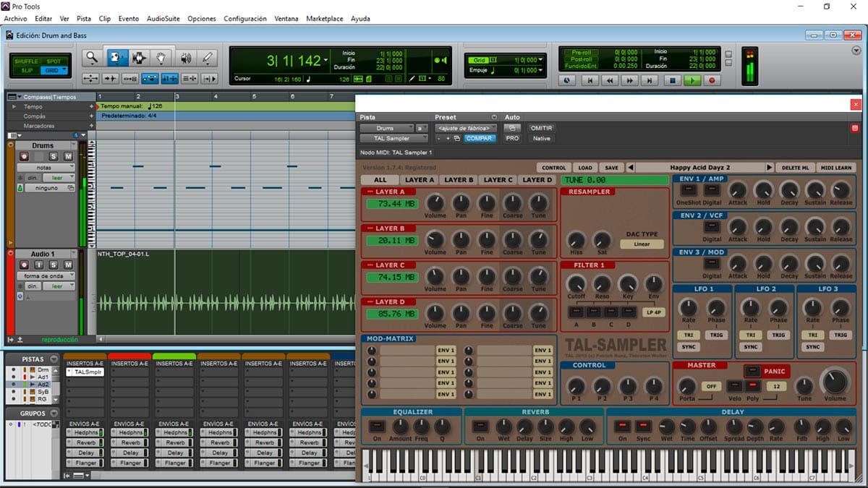The height and width of the screenshot is (488, 868).
Task: Click the COMPAR button
Action: click(x=480, y=138)
